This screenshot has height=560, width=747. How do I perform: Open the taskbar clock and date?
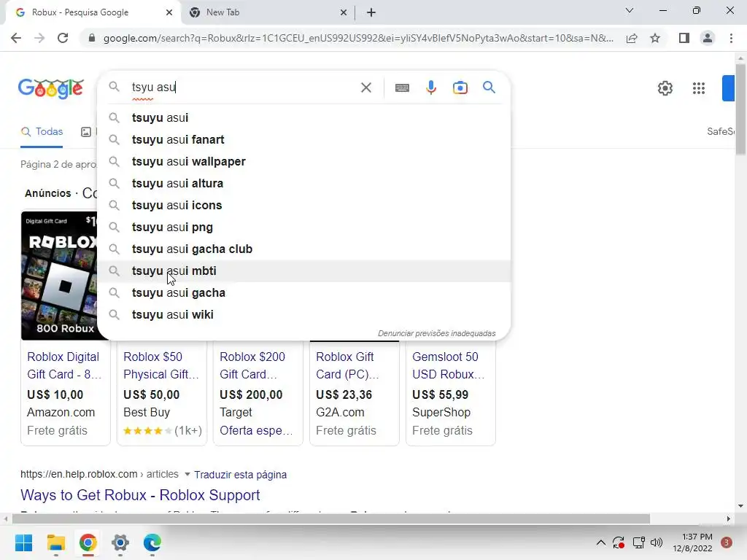coord(693,542)
